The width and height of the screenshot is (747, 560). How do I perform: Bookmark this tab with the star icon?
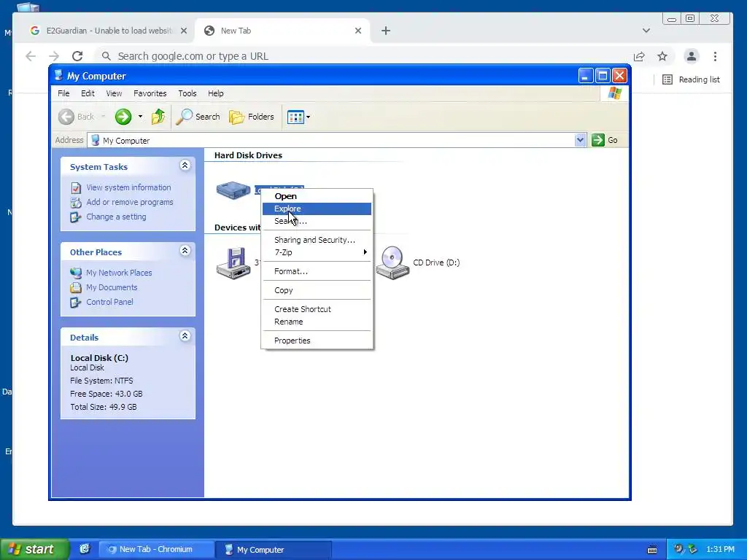coord(662,56)
